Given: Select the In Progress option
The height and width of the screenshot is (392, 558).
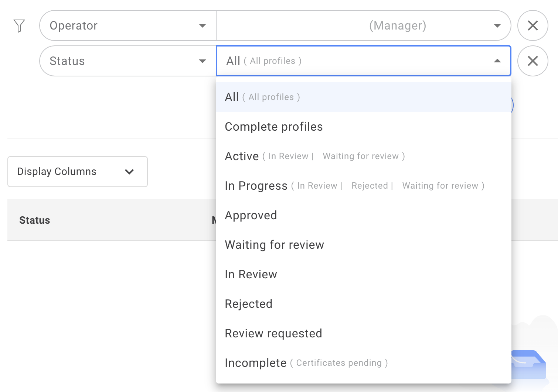Looking at the screenshot, I should pyautogui.click(x=256, y=186).
